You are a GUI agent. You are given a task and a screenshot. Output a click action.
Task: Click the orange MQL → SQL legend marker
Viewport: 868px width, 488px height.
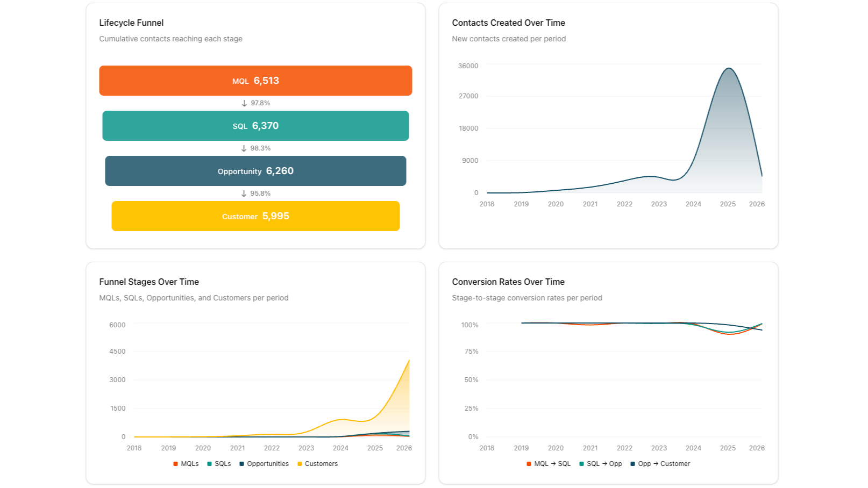point(529,464)
